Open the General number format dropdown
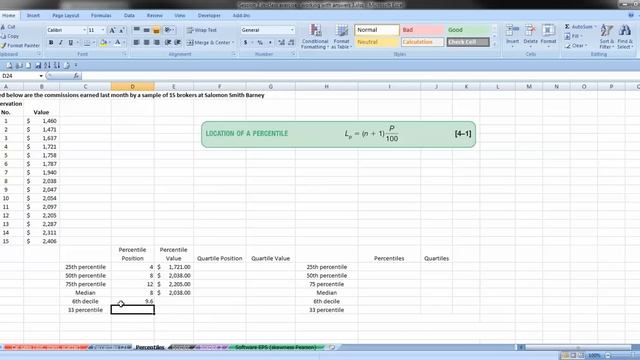The width and height of the screenshot is (640, 360). click(x=292, y=30)
